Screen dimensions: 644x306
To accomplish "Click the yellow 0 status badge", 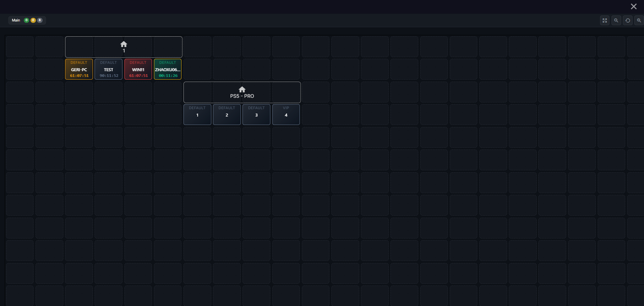I will tap(33, 20).
